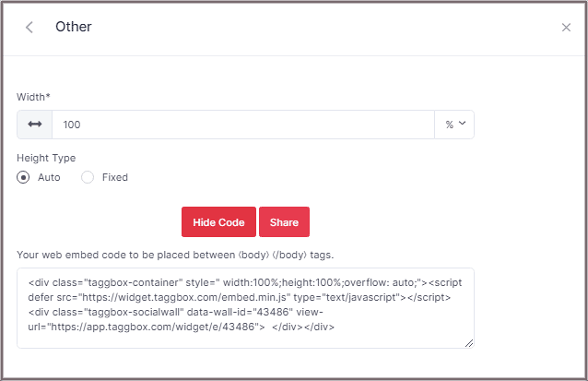Select the Auto height type radio button
The width and height of the screenshot is (588, 381).
(x=24, y=177)
